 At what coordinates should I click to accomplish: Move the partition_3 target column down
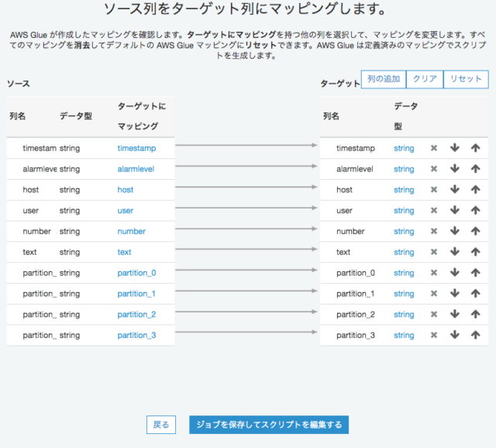[x=455, y=336]
